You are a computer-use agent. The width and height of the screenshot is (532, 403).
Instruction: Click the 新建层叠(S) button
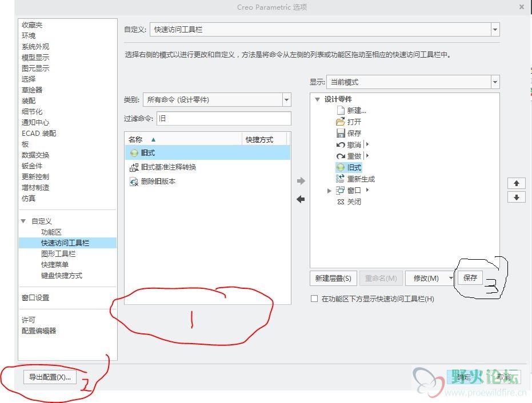click(x=333, y=278)
